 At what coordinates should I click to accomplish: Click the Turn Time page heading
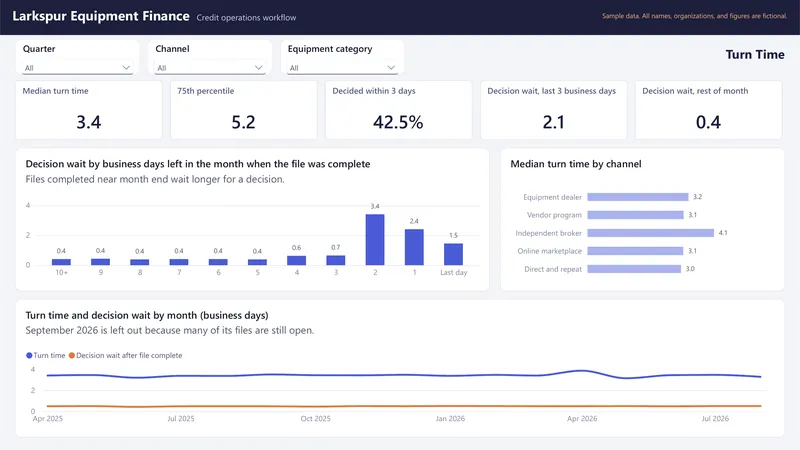[755, 55]
